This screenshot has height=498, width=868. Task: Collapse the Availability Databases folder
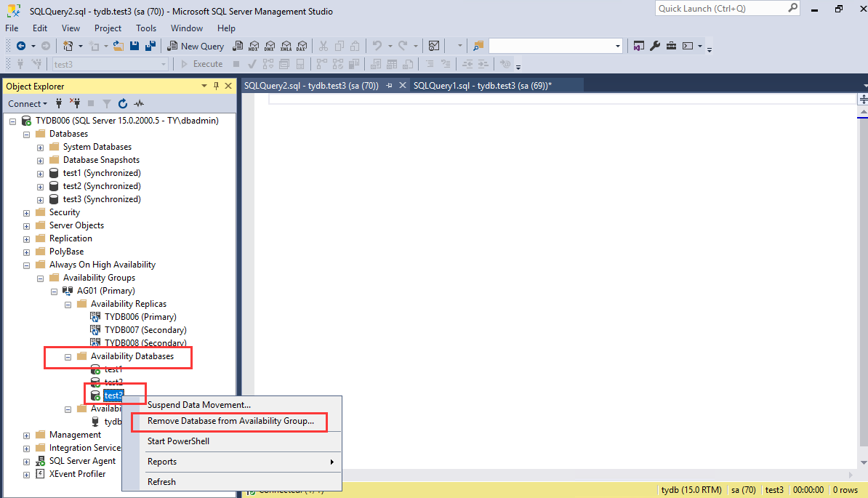(x=68, y=357)
